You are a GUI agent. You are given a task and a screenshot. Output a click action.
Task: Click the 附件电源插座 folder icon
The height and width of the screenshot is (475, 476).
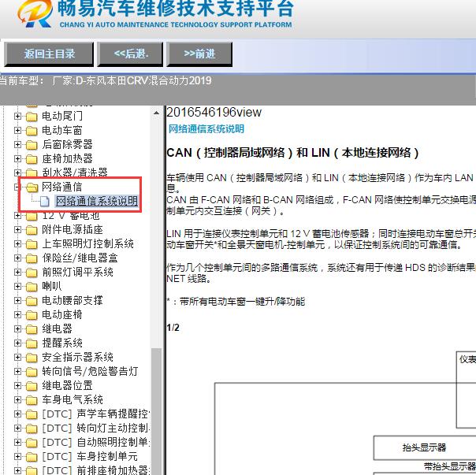(32, 230)
